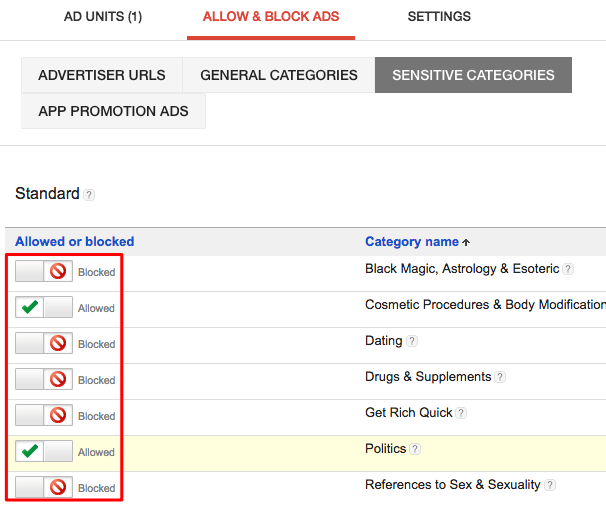Click help icon beside Politics category

click(x=415, y=449)
